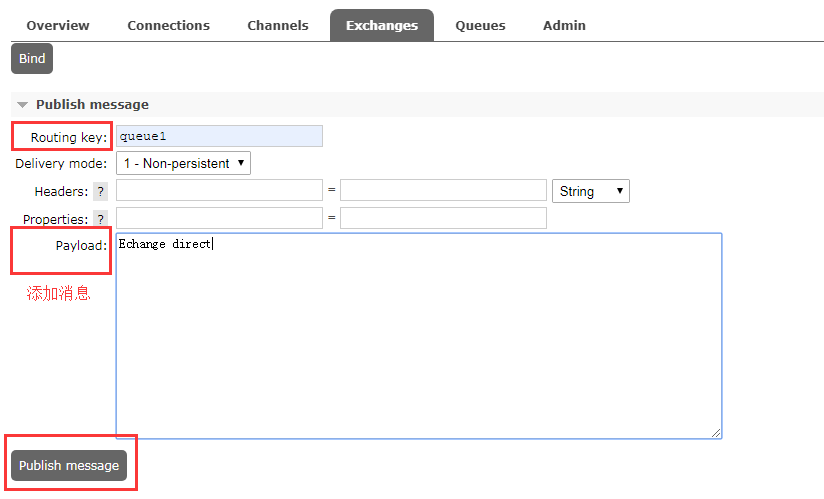Open the Delivery mode dropdown
824x499 pixels.
[x=183, y=163]
